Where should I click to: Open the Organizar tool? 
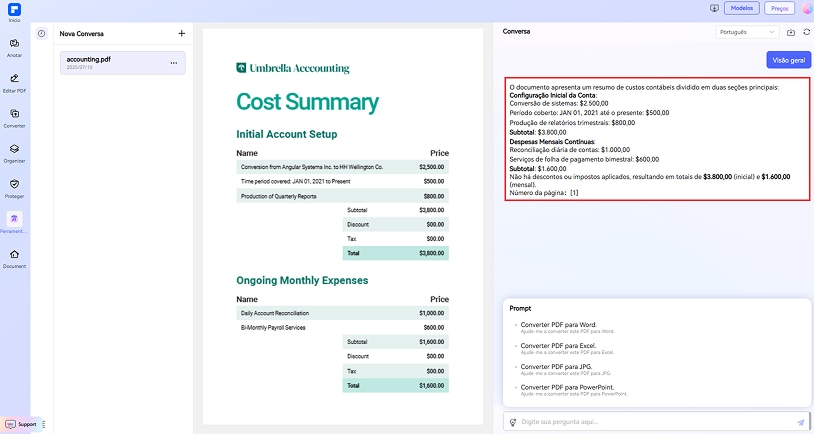tap(14, 153)
